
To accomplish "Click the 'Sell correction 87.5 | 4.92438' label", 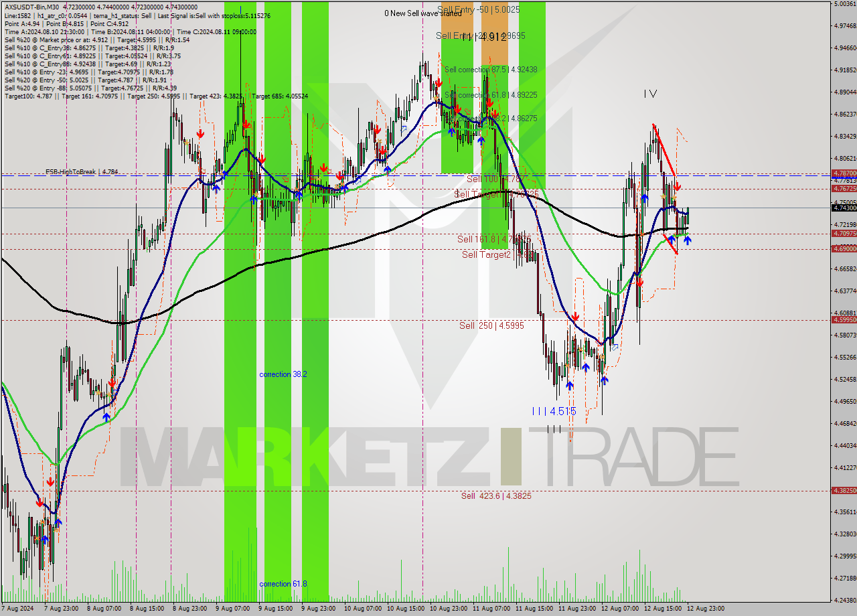I will click(x=491, y=70).
